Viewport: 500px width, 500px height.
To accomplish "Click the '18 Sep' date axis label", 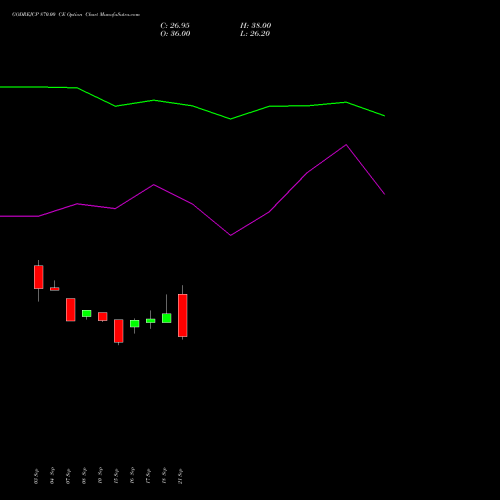I will (164, 476).
